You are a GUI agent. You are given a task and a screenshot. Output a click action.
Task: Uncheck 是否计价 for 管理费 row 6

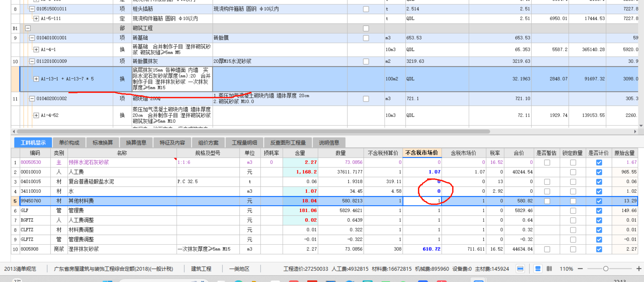click(599, 211)
